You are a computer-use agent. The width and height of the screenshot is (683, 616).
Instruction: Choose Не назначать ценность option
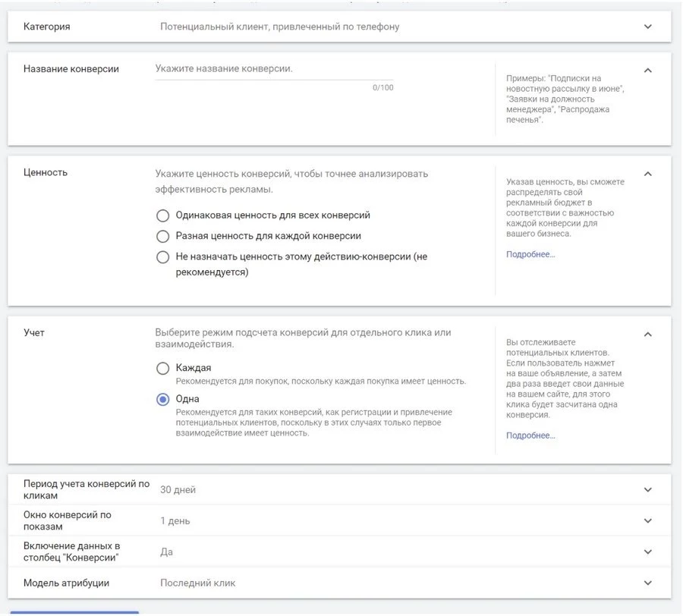tap(162, 257)
